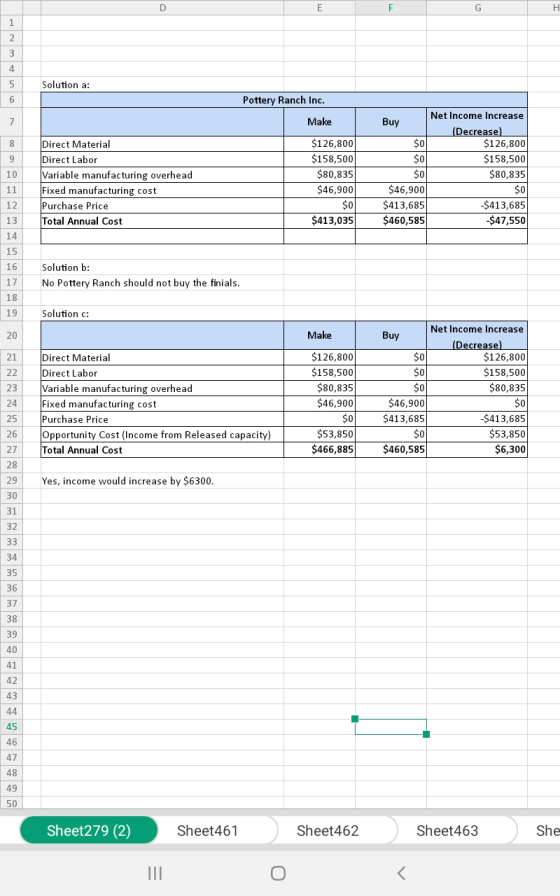Click the 'Yes, income would increase' cell
The image size is (560, 896).
point(128,481)
